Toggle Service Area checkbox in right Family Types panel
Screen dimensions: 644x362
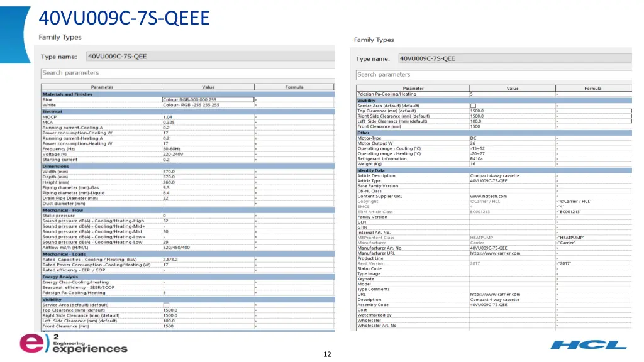pos(473,106)
